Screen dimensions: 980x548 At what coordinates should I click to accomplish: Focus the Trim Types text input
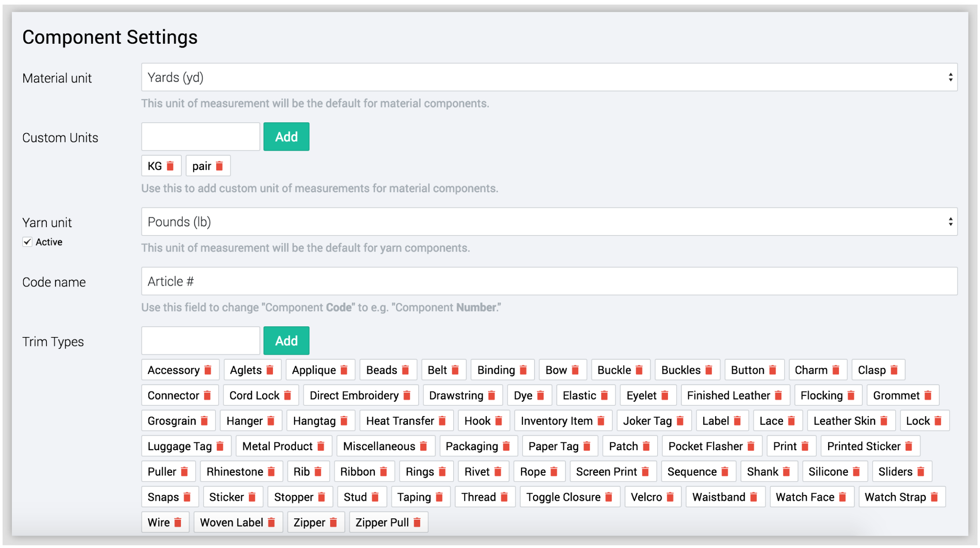click(201, 341)
